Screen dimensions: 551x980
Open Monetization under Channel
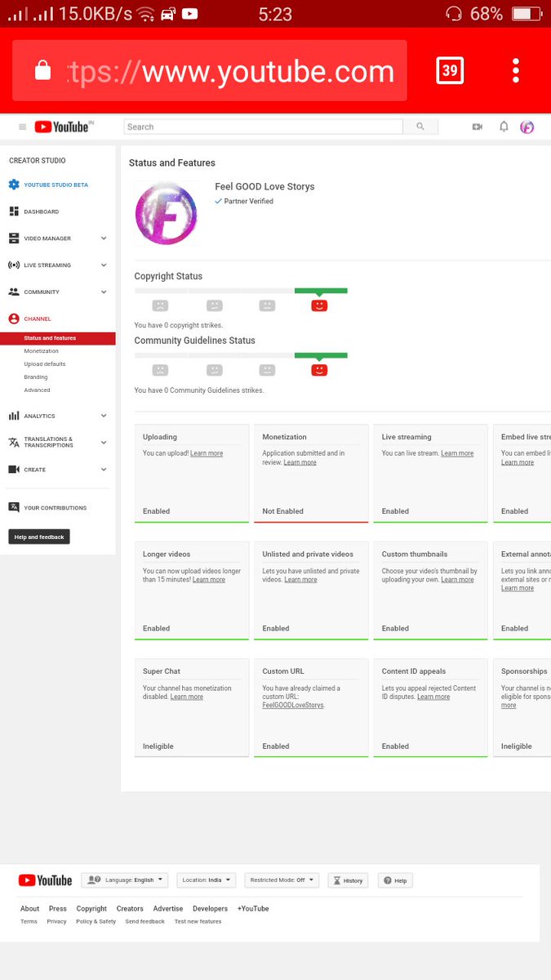(41, 351)
